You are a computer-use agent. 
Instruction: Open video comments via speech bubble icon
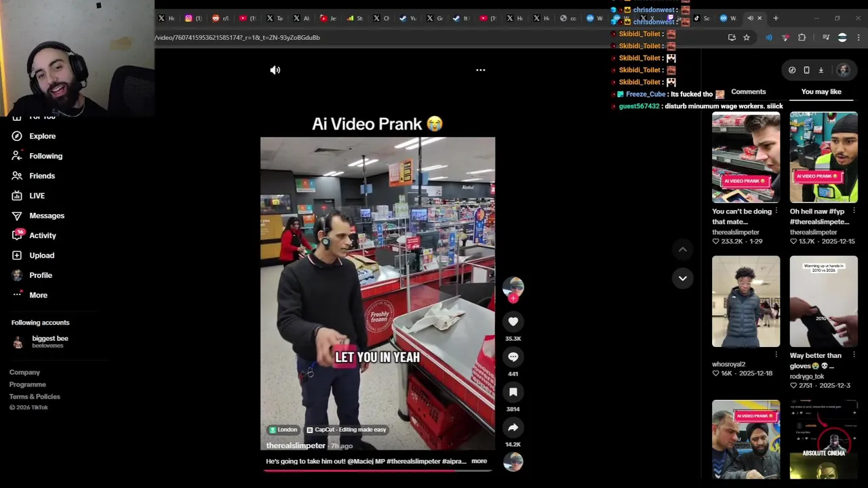(x=513, y=357)
